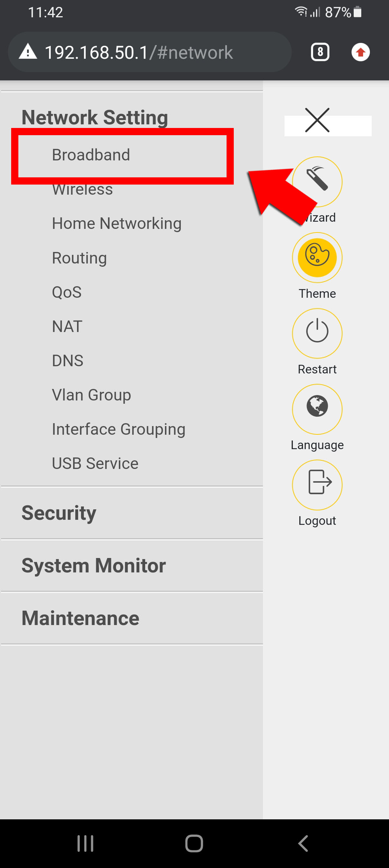Collapse the Network Setting section
This screenshot has width=389, height=868.
tap(95, 118)
